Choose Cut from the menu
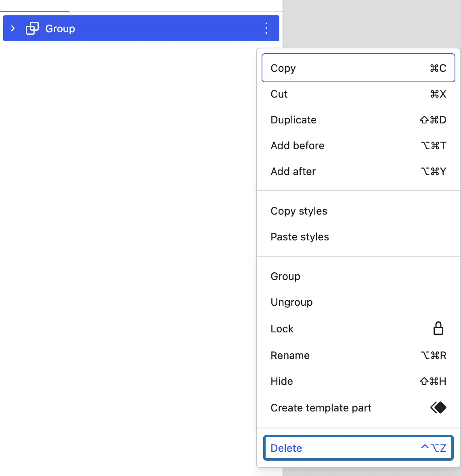Image resolution: width=461 pixels, height=476 pixels. coord(358,94)
